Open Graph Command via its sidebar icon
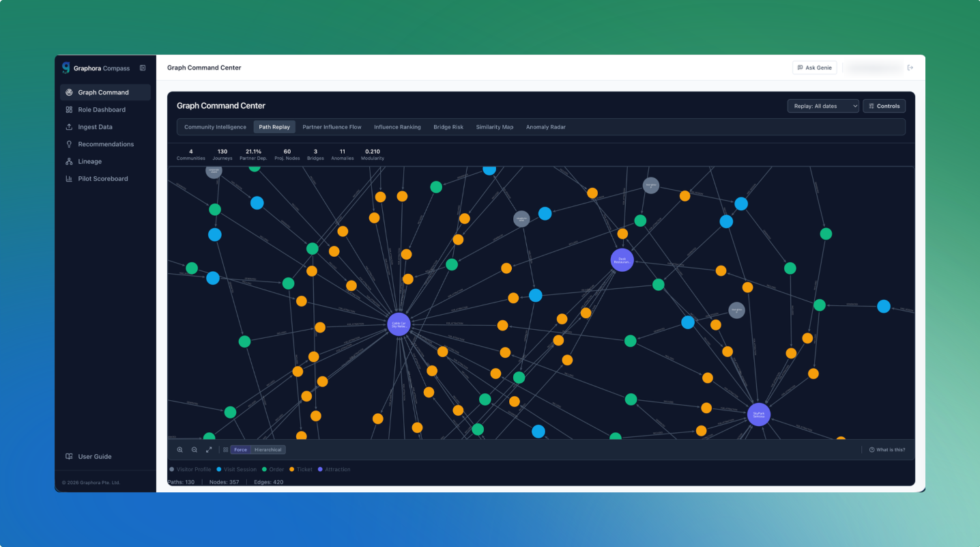Screen dimensions: 980x547 69,92
